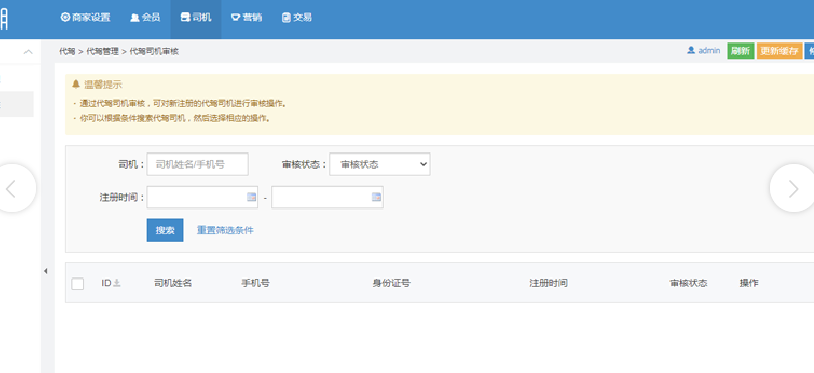Click the 身份证号 column header
The height and width of the screenshot is (373, 814).
click(x=391, y=283)
